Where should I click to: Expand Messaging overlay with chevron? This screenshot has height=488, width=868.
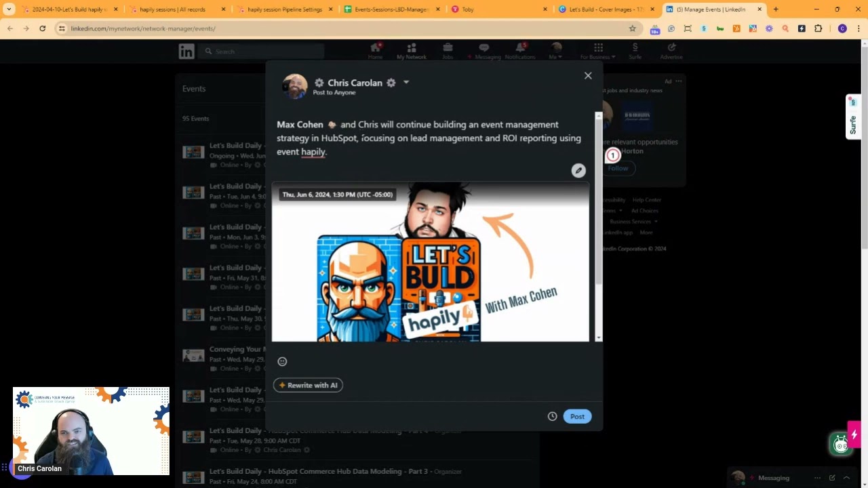tap(846, 478)
